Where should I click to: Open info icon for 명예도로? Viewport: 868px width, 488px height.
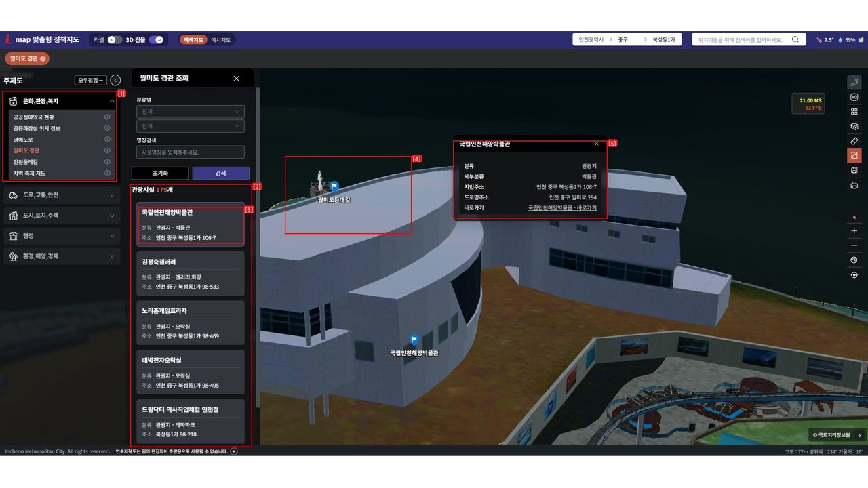point(107,140)
